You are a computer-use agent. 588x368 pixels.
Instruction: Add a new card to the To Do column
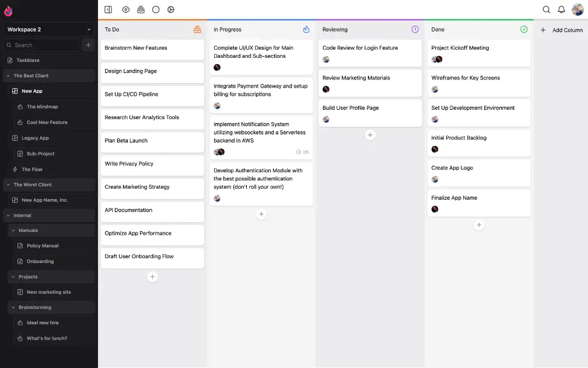[152, 277]
